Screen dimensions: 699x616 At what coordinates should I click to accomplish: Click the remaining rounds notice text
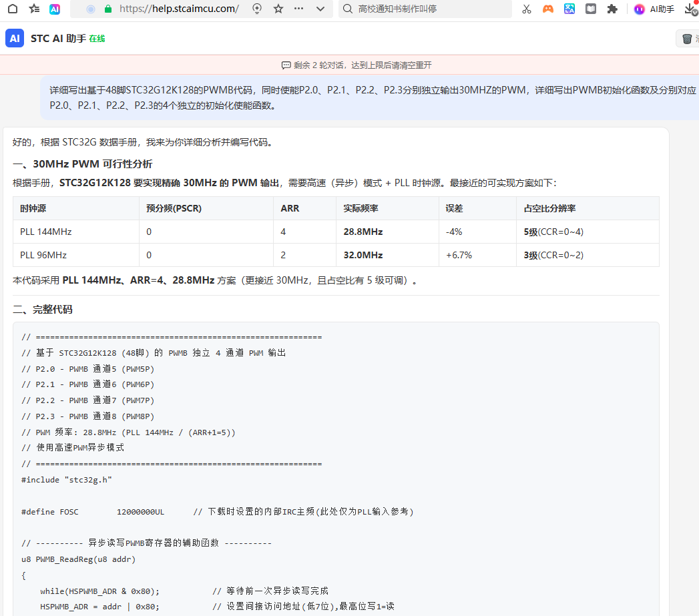pyautogui.click(x=363, y=65)
